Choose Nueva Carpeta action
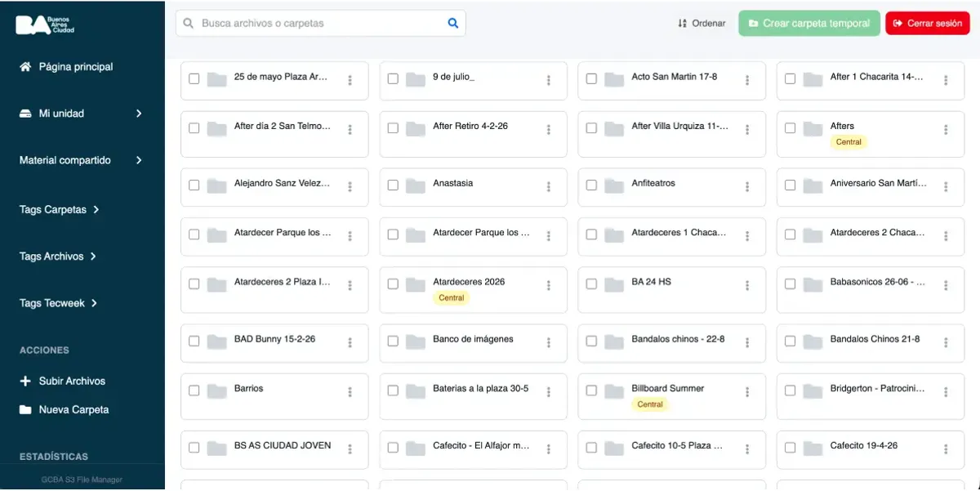Image resolution: width=980 pixels, height=491 pixels. point(65,410)
